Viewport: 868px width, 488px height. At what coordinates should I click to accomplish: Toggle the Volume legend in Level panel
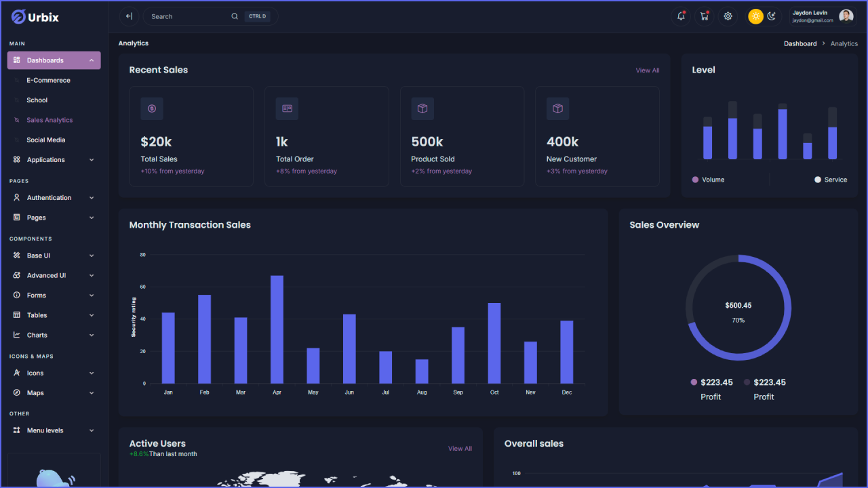[x=708, y=180]
